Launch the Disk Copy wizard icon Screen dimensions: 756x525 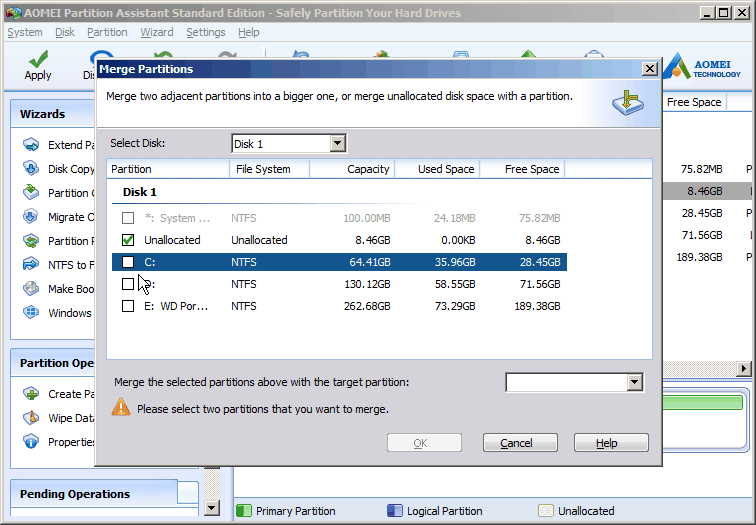click(x=31, y=169)
